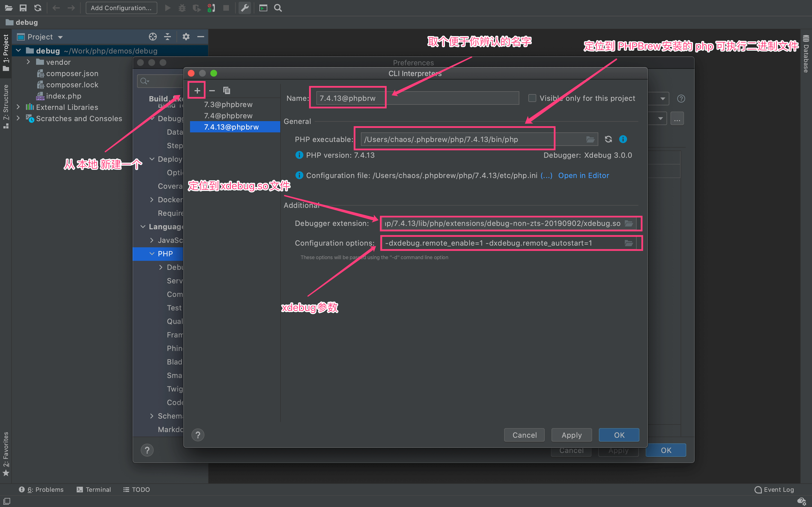812x507 pixels.
Task: Click the browse folder icon for Debugger extension
Action: coord(628,223)
